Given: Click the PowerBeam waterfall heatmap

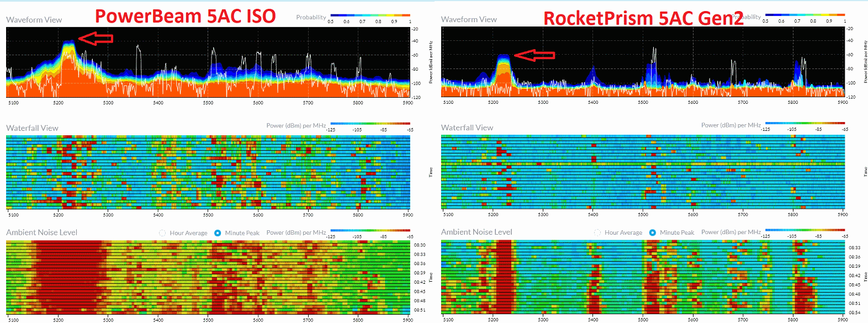Looking at the screenshot, I should (x=208, y=172).
